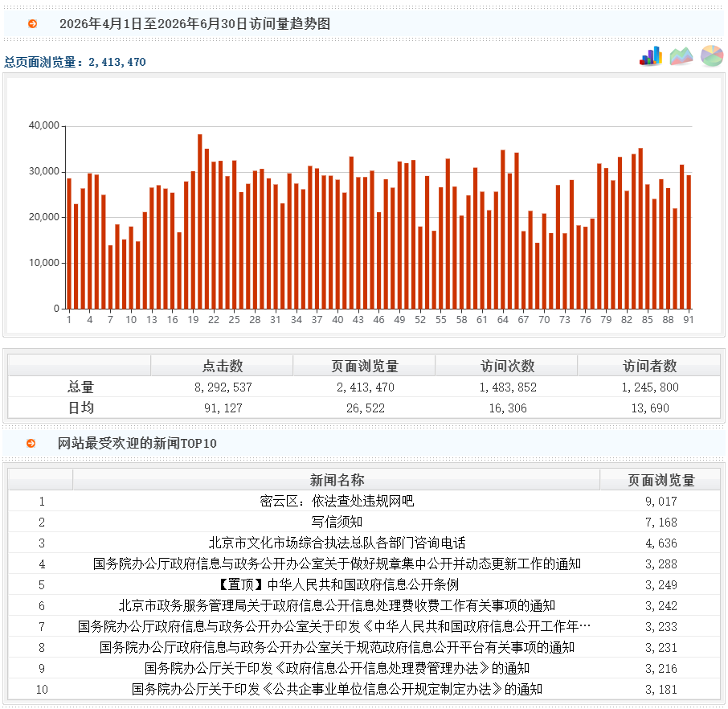Viewport: 728px width, 709px height.
Task: Click the 页面浏览量 header in the summary table
Action: pyautogui.click(x=365, y=366)
